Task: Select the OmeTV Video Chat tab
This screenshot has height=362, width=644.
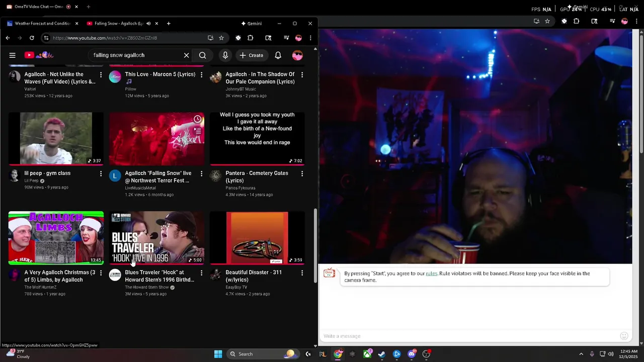Action: pyautogui.click(x=39, y=7)
